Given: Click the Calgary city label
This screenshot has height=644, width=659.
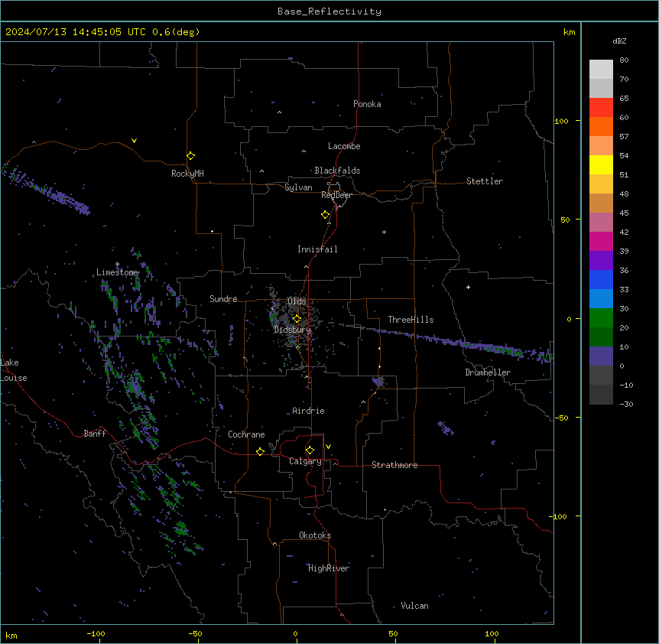Looking at the screenshot, I should (x=305, y=461).
